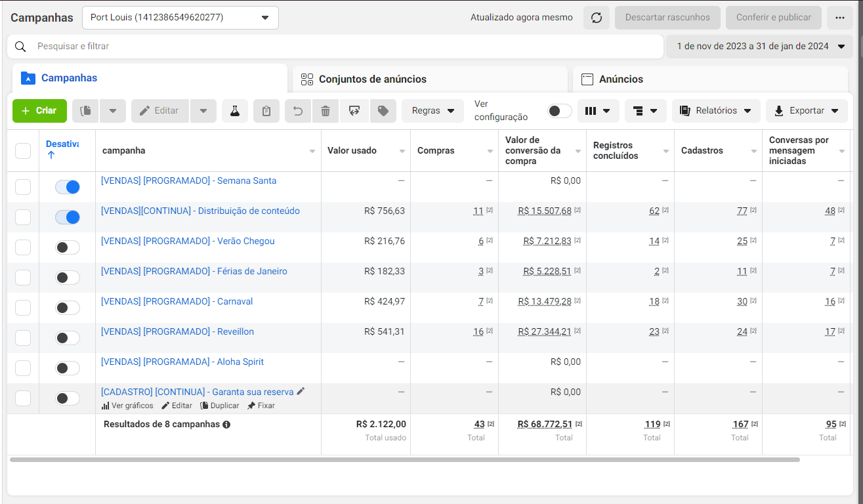Image resolution: width=863 pixels, height=504 pixels.
Task: Click the Duplicar copy icon in row
Action: 204,406
